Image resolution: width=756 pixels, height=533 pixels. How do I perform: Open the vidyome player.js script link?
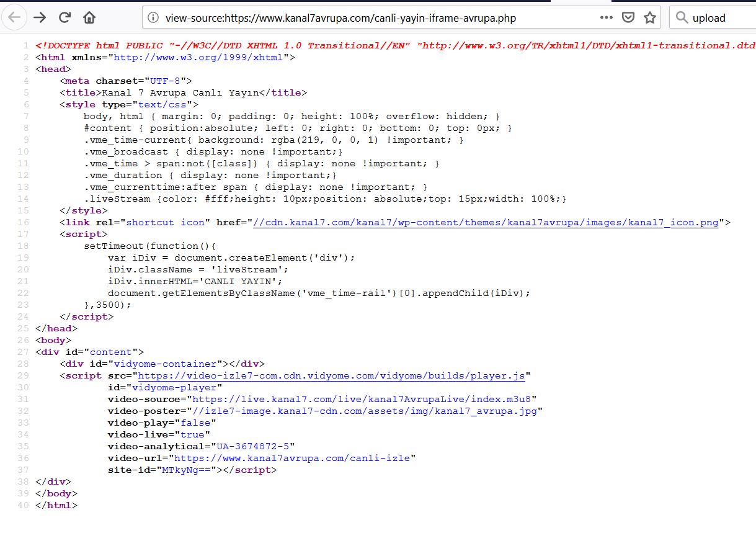(331, 375)
